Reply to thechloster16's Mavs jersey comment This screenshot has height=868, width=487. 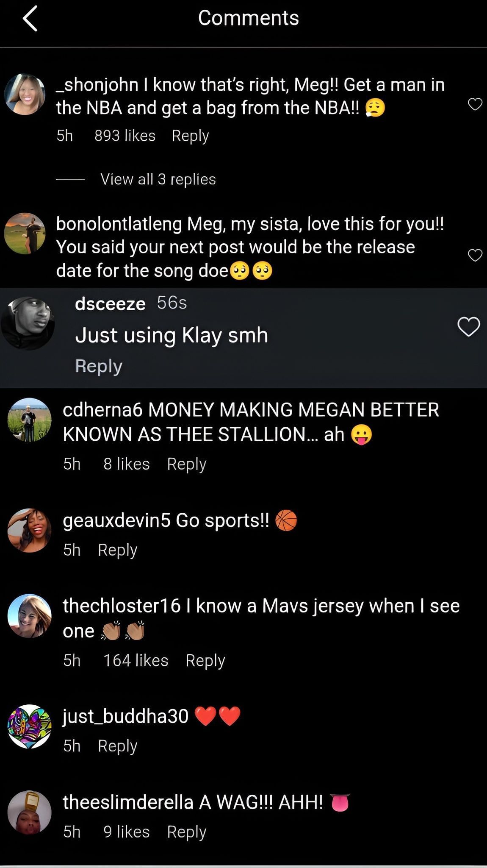coord(205,660)
